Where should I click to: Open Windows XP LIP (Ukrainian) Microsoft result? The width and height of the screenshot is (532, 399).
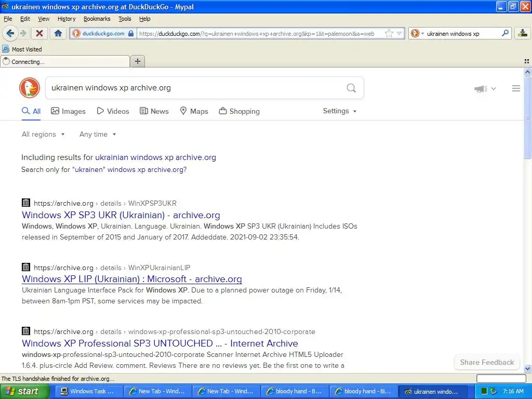pos(131,279)
